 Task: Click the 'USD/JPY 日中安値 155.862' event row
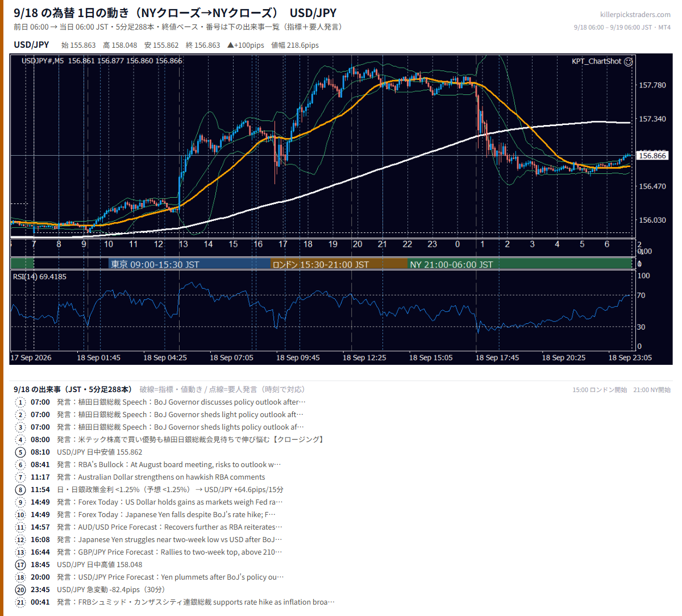click(99, 452)
